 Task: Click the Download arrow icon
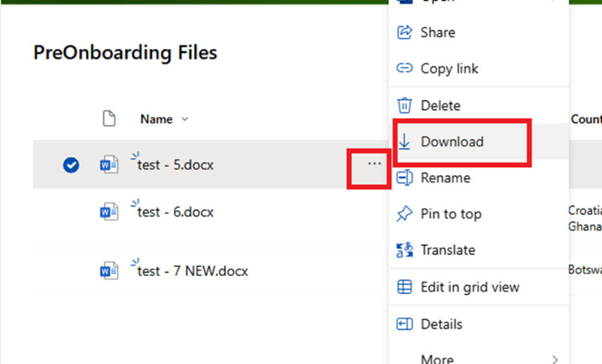pyautogui.click(x=404, y=141)
